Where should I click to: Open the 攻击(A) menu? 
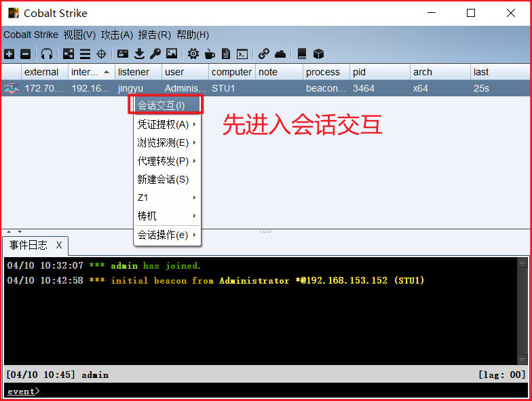(x=117, y=35)
